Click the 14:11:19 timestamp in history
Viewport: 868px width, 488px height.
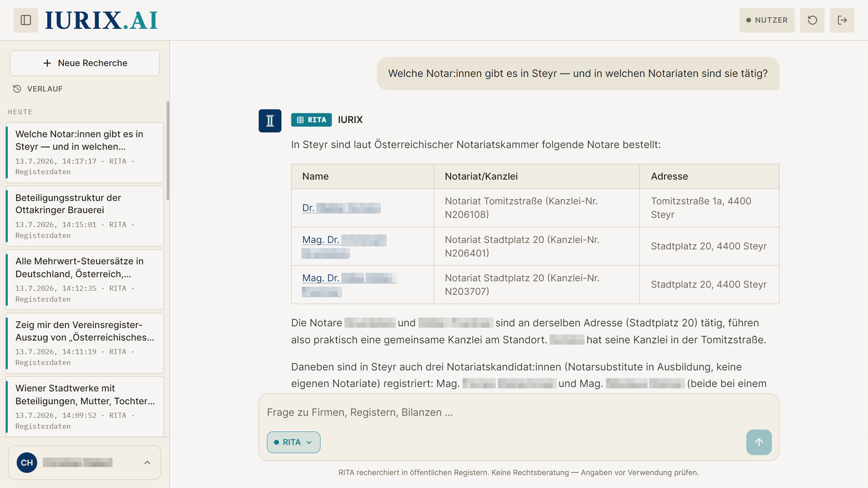pyautogui.click(x=79, y=352)
